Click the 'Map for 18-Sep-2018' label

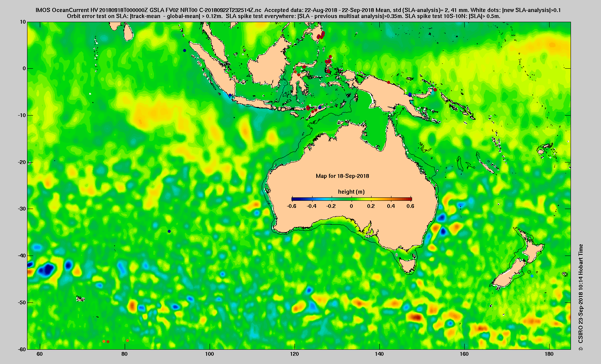342,176
